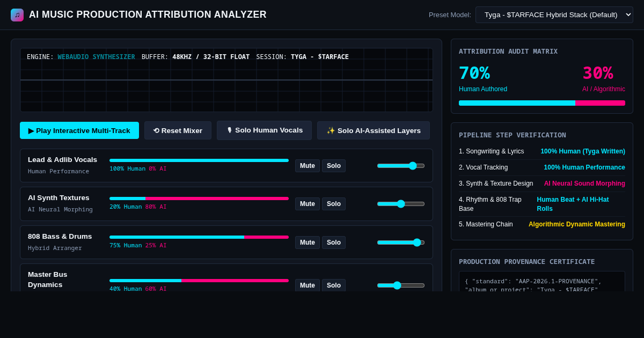Click '100% Human 0% AI' percentage label

(x=138, y=169)
